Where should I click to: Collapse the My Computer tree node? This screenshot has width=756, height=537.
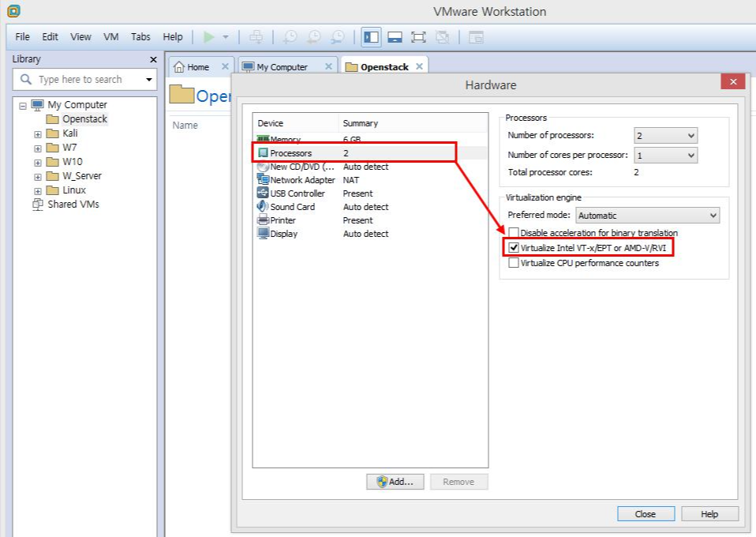pos(23,106)
